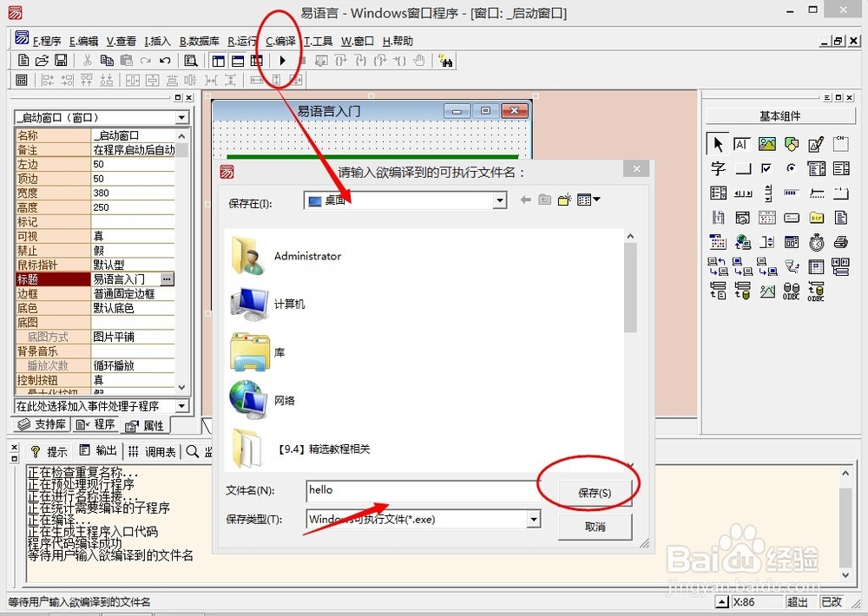Select the 库 item in file list
The width and height of the screenshot is (868, 616).
258,352
